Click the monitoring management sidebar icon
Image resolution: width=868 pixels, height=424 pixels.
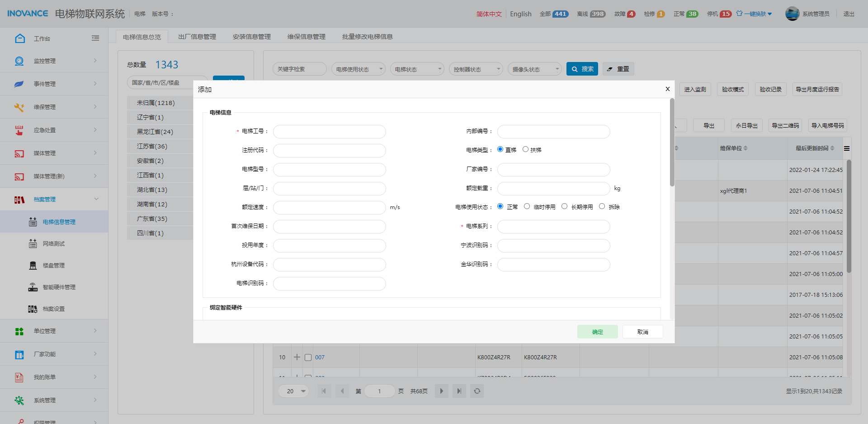pyautogui.click(x=19, y=61)
